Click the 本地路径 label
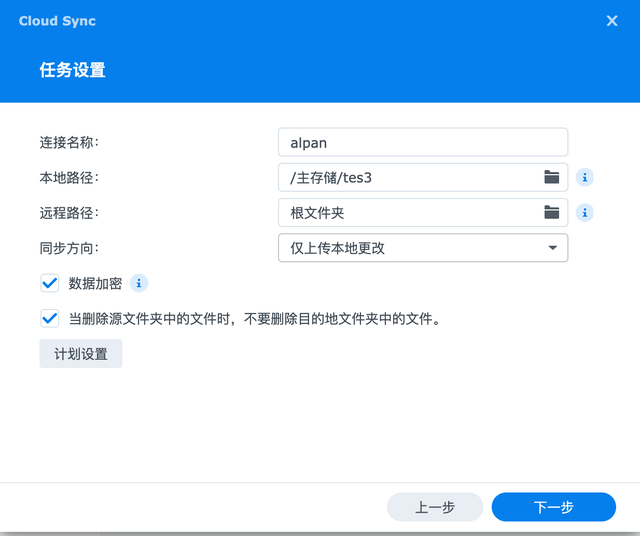 point(69,178)
